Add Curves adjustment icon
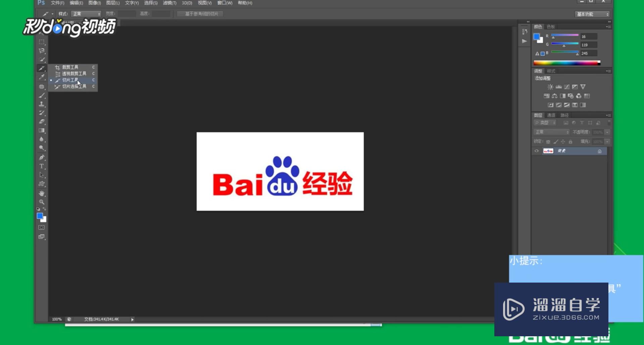Image resolution: width=644 pixels, height=345 pixels. [x=567, y=87]
